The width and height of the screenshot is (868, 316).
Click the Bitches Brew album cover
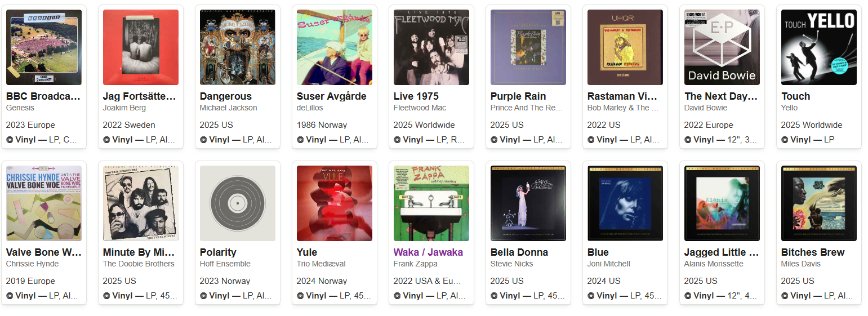(x=819, y=203)
